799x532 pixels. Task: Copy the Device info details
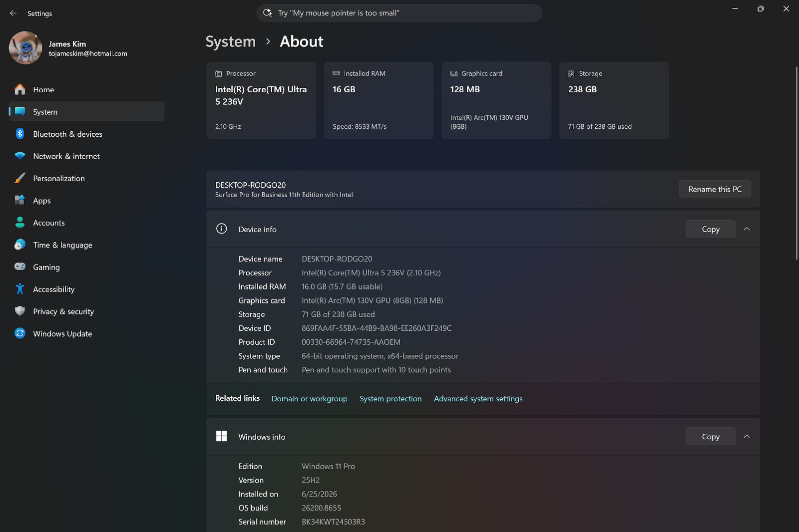click(711, 229)
